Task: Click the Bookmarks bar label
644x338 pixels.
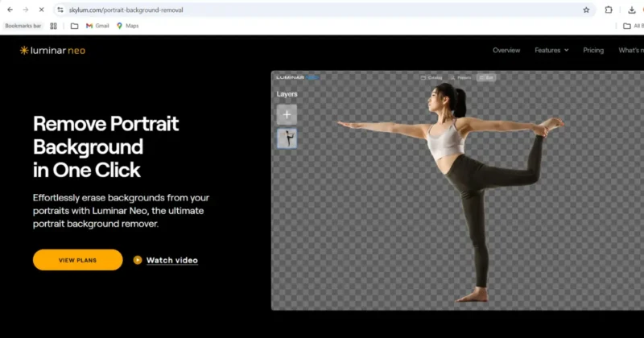Action: click(23, 26)
